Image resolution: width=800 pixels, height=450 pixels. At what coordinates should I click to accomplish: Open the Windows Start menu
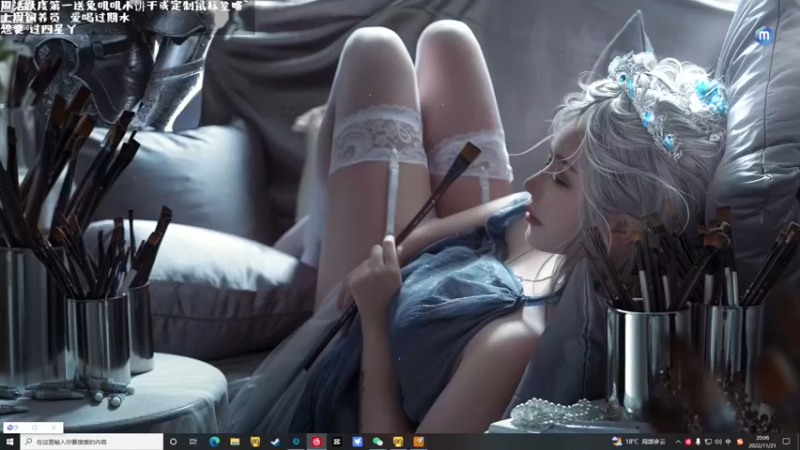10,441
